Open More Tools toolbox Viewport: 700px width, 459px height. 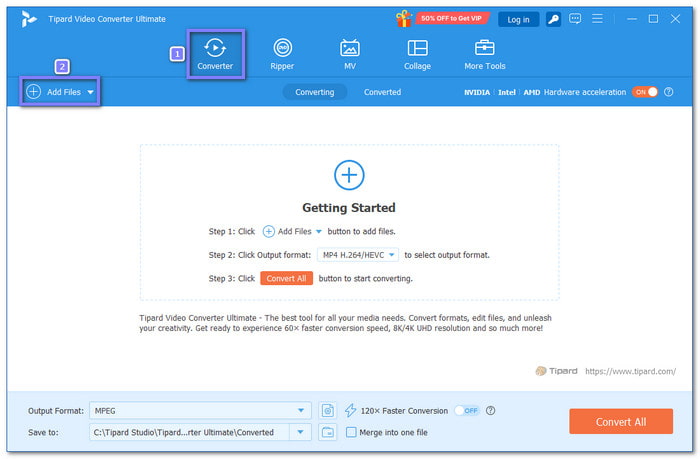coord(485,54)
